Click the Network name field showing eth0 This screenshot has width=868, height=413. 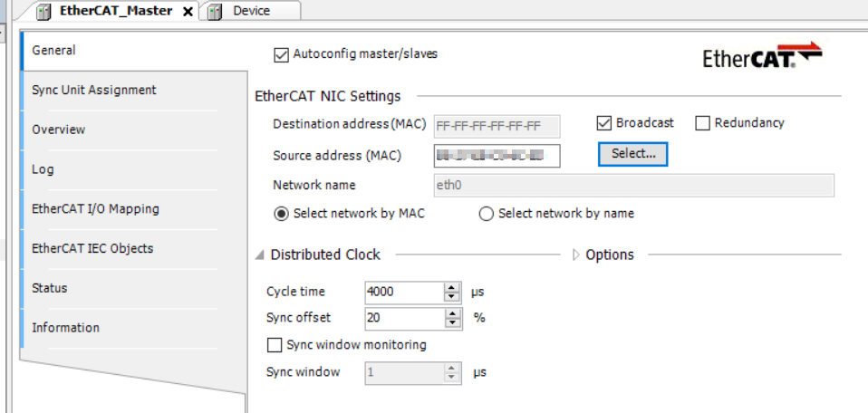point(633,186)
